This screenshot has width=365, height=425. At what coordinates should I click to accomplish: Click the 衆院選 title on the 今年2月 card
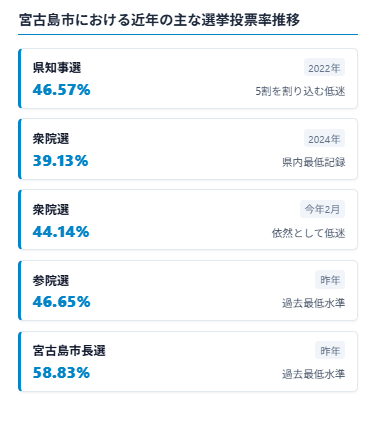pyautogui.click(x=51, y=210)
